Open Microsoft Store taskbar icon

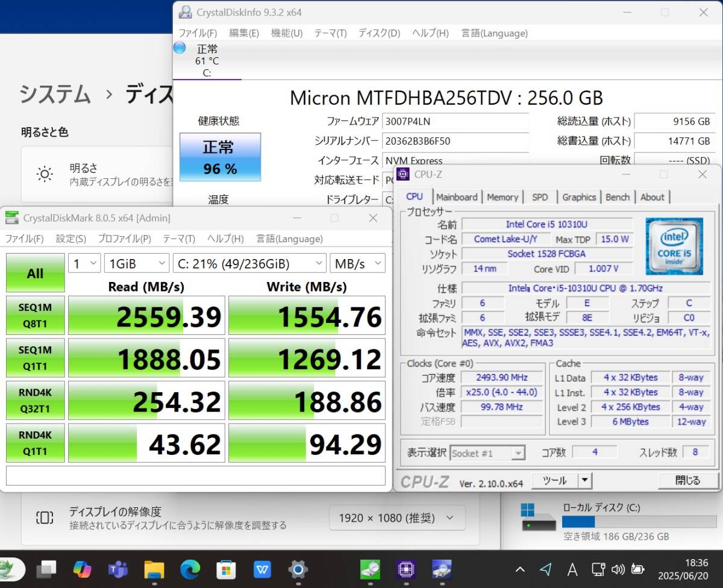[x=226, y=569]
